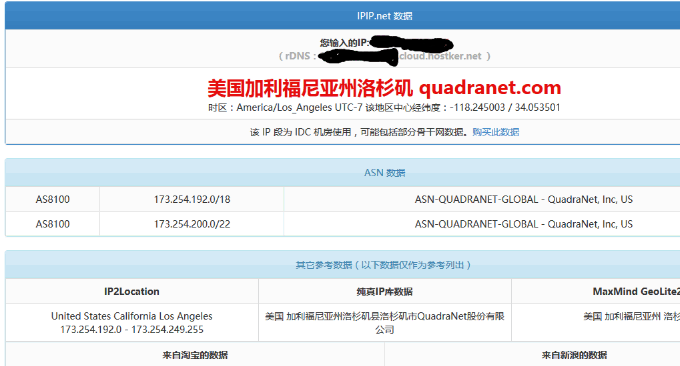
Task: Click the 来自新浪的数据 header
Action: pos(574,355)
